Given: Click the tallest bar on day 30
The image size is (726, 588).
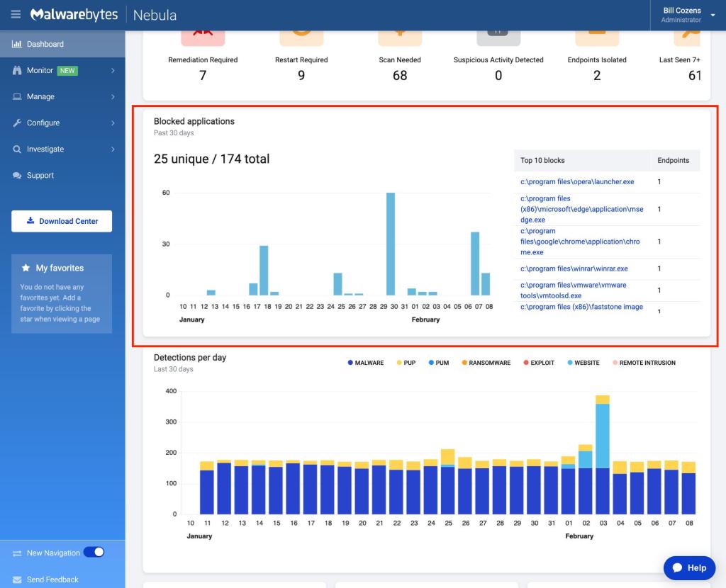Looking at the screenshot, I should click(390, 244).
